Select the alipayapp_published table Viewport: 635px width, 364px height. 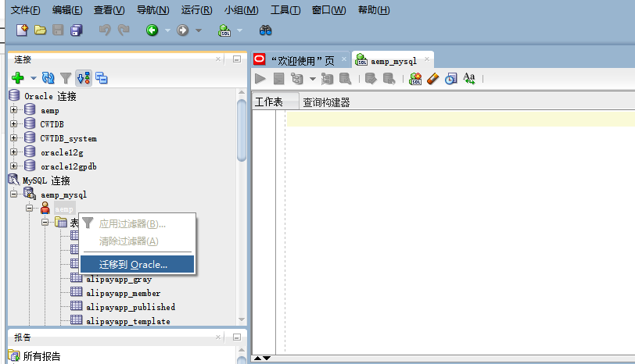point(131,307)
